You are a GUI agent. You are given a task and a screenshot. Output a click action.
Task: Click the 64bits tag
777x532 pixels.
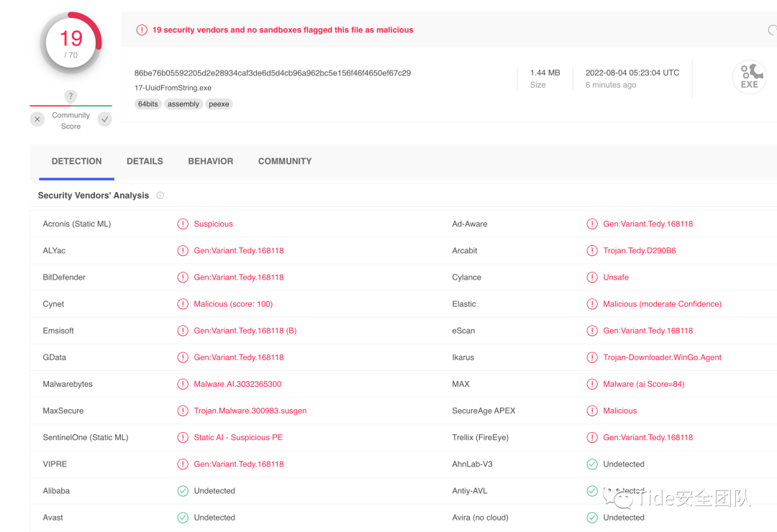[x=147, y=104]
